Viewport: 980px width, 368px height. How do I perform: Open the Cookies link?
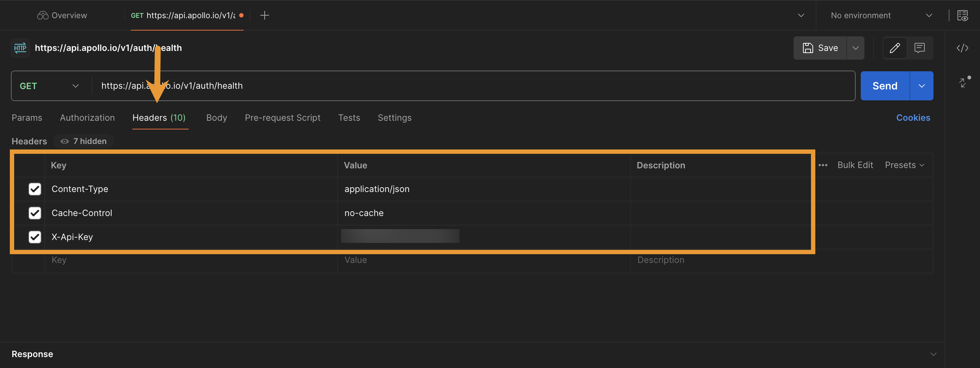[913, 117]
